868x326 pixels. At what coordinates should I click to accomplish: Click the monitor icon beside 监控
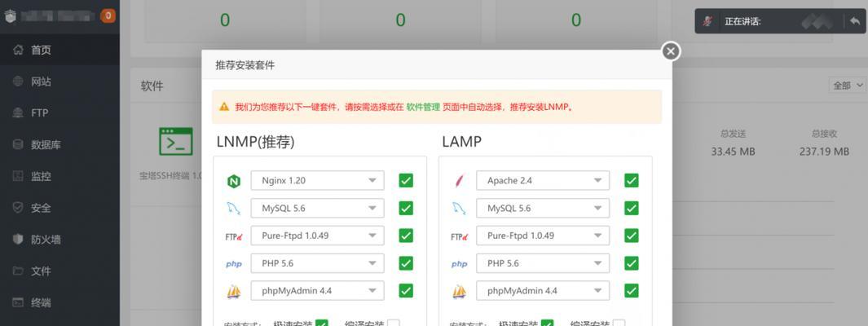[18, 177]
